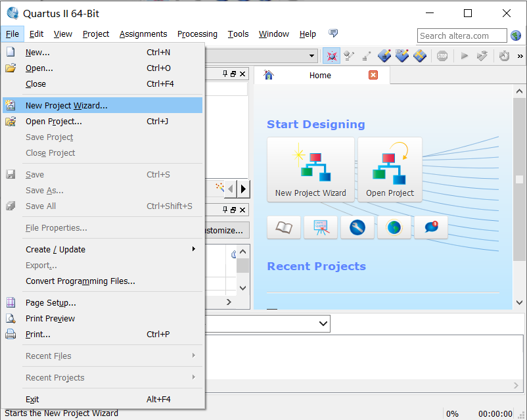Click the Customize... button

click(227, 230)
